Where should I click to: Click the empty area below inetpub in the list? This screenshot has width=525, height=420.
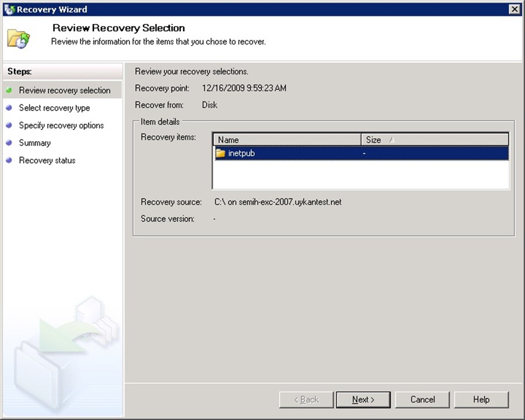(x=360, y=174)
